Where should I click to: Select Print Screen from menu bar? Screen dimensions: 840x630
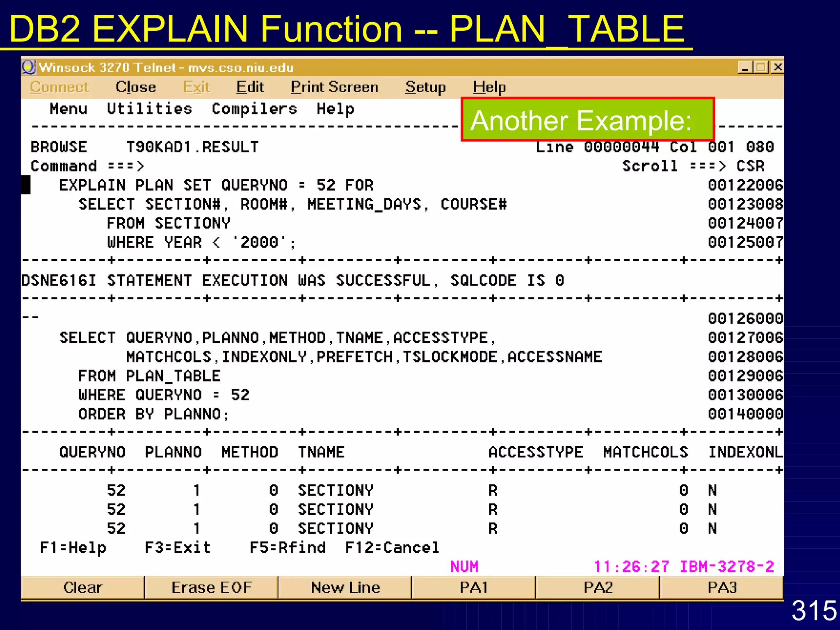coord(334,87)
